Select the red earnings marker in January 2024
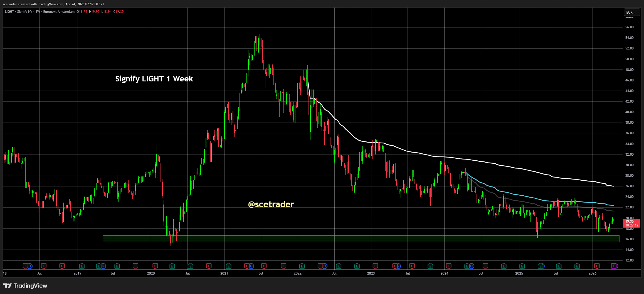The height and width of the screenshot is (294, 644). click(448, 266)
